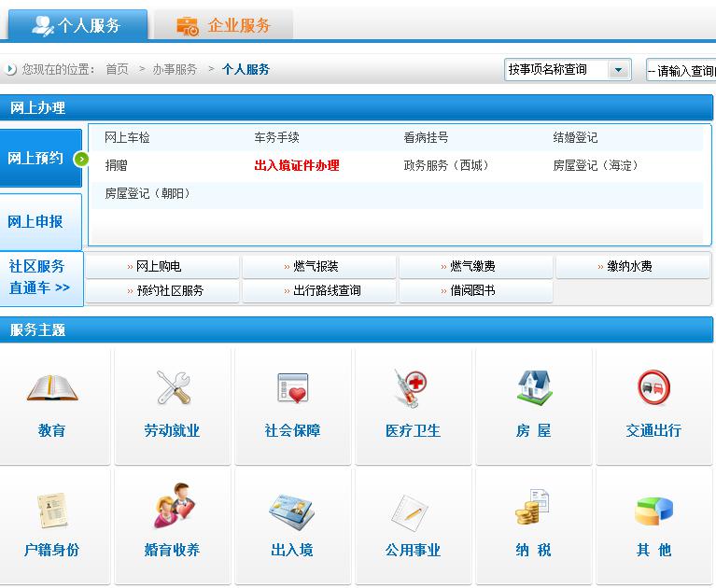Open the red 出入境证件办理 link
The width and height of the screenshot is (716, 588).
(x=297, y=165)
